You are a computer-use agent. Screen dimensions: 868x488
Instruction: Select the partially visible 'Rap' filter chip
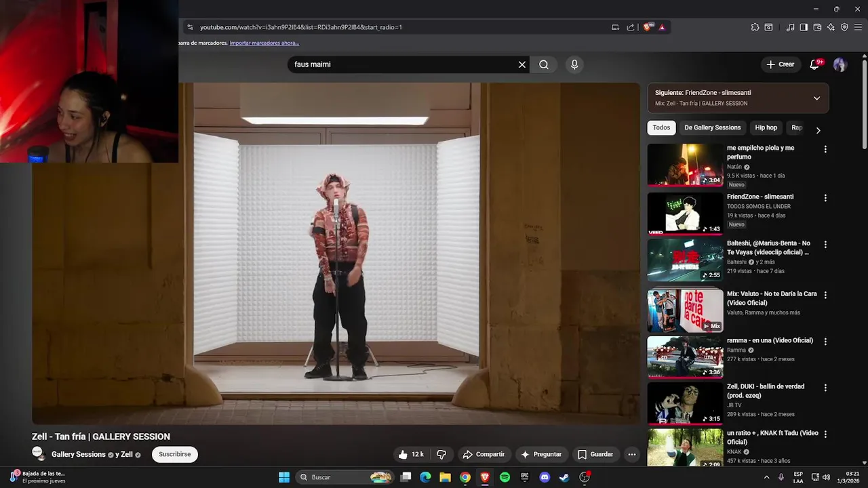(797, 127)
